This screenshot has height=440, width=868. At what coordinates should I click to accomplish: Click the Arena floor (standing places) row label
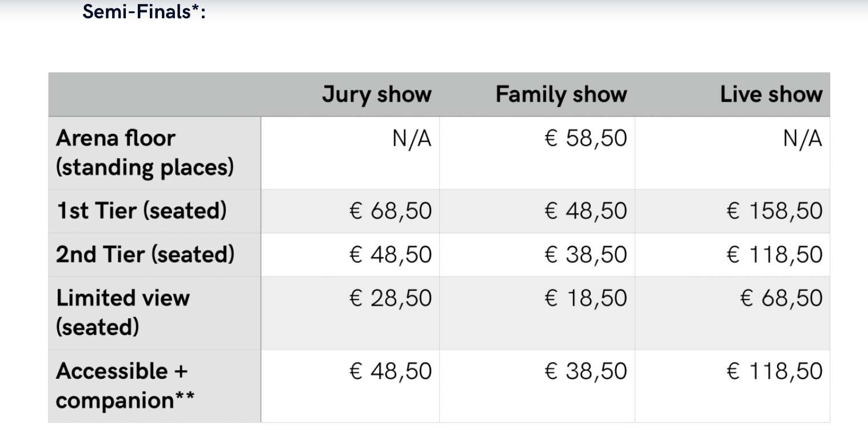pyautogui.click(x=145, y=153)
